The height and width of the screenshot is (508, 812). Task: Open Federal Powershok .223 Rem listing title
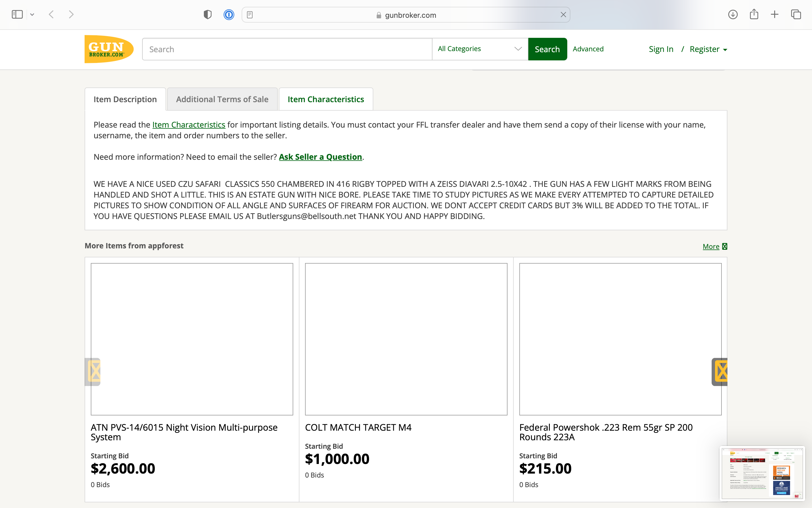coord(606,432)
